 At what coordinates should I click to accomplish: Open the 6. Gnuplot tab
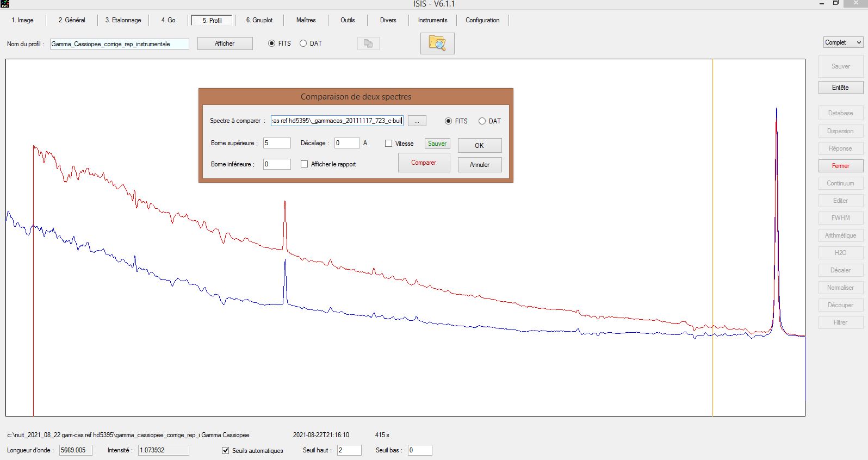[x=259, y=20]
